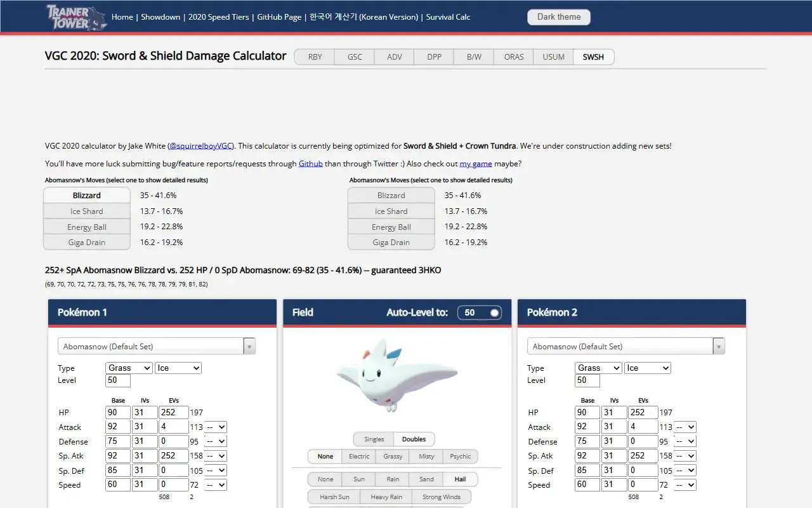The image size is (812, 508).
Task: Click Pokémon 1 Sp. Atk base stat field
Action: tap(118, 456)
